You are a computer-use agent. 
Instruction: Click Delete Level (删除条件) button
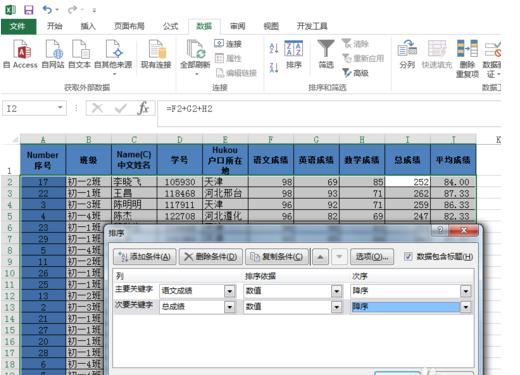point(210,257)
